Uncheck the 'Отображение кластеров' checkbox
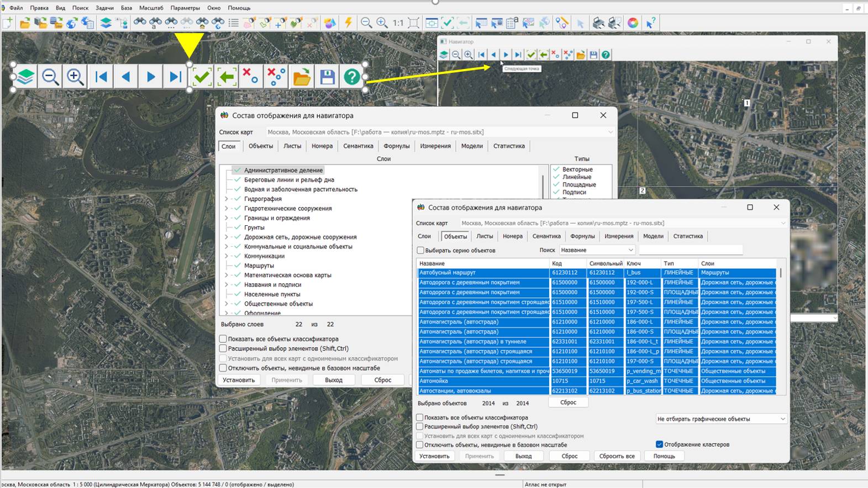Screen dimensions: 868x488 (x=659, y=444)
